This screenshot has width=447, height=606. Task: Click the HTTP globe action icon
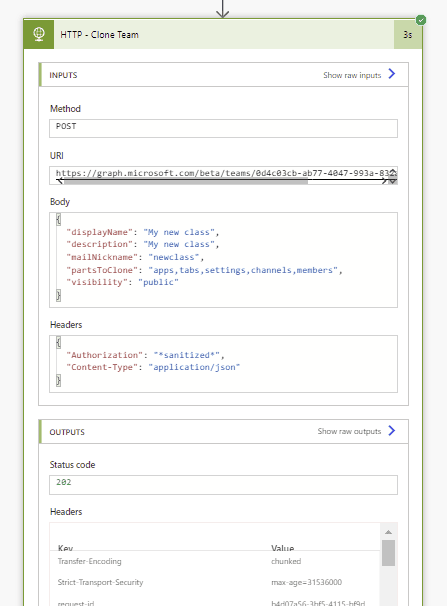[x=39, y=34]
